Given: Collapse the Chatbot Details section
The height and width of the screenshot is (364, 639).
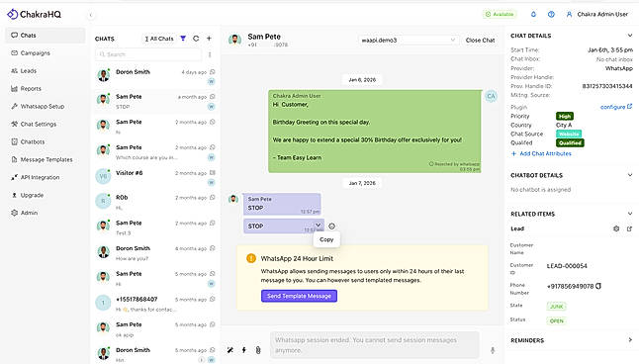Looking at the screenshot, I should [x=630, y=175].
